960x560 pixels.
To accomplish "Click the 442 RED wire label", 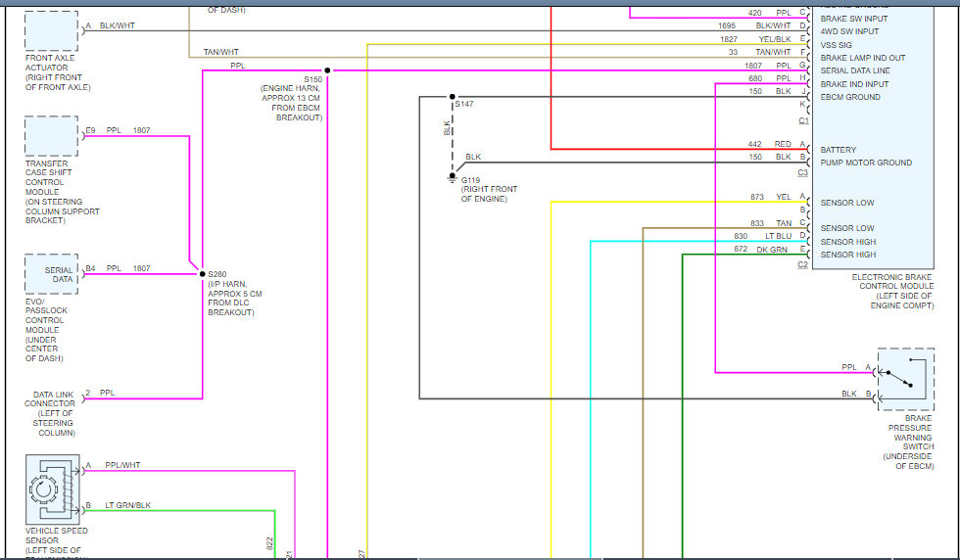I will tap(770, 145).
